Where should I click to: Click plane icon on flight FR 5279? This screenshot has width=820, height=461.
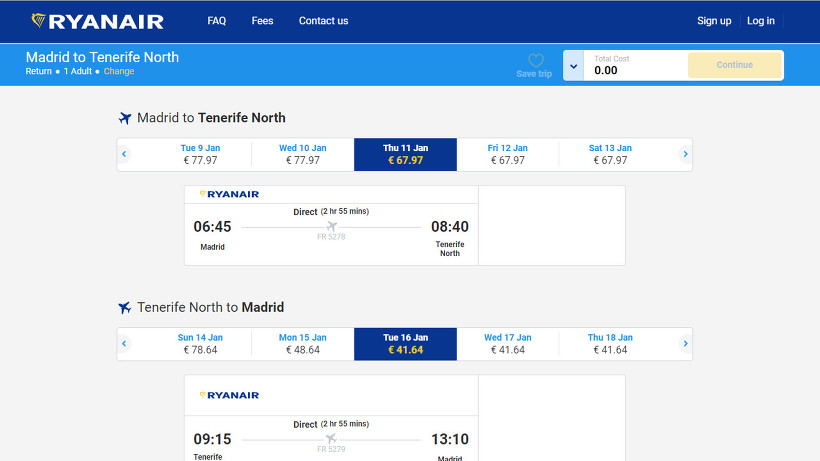point(332,439)
